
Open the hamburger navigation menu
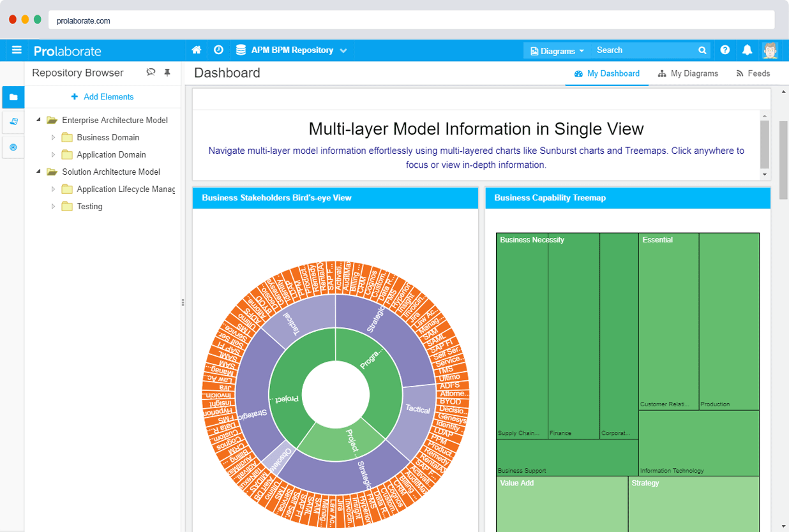(17, 50)
